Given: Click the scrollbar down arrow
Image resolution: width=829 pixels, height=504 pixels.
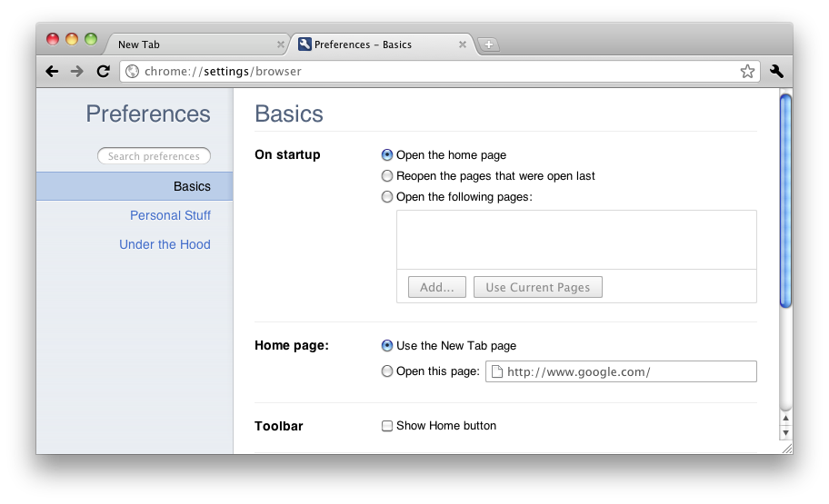Looking at the screenshot, I should (786, 432).
